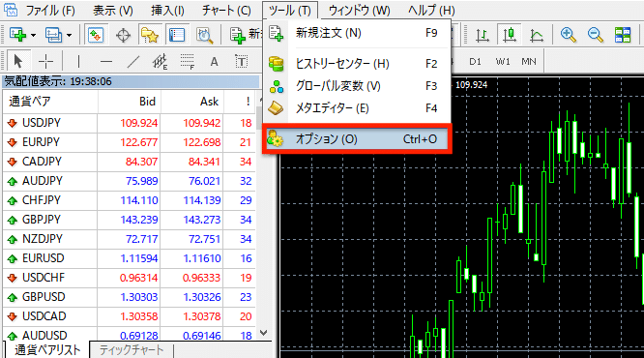Viewport: 644px width, 358px height.
Task: Expand the profiles dropdown arrow
Action: 69,36
